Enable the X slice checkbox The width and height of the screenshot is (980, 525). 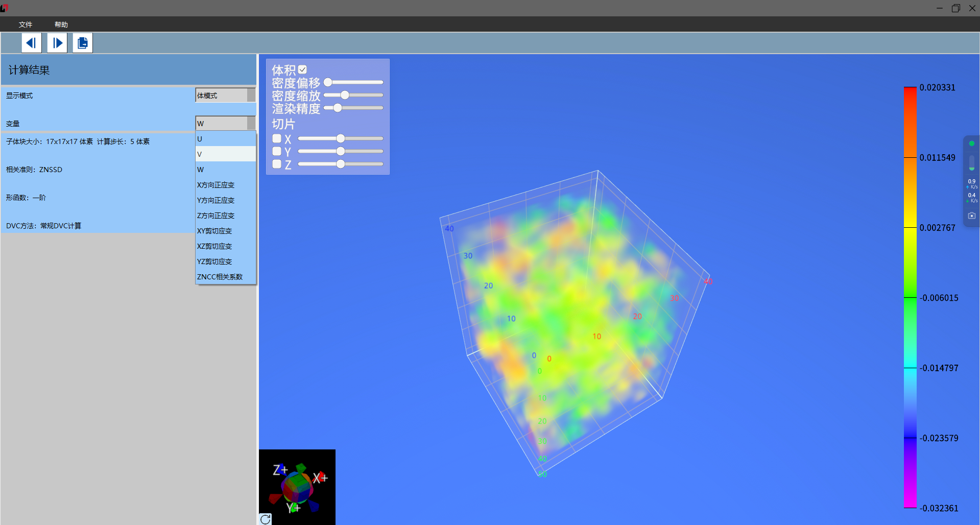coord(277,138)
